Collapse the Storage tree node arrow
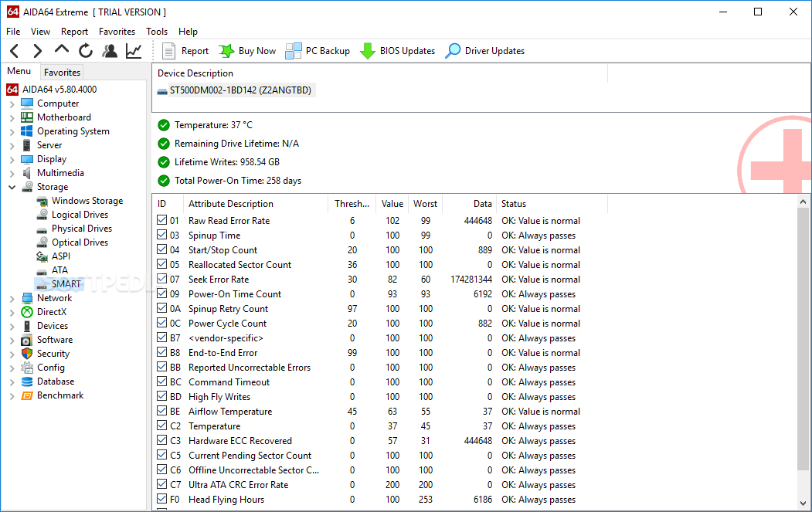Image resolution: width=812 pixels, height=512 pixels. click(x=12, y=187)
